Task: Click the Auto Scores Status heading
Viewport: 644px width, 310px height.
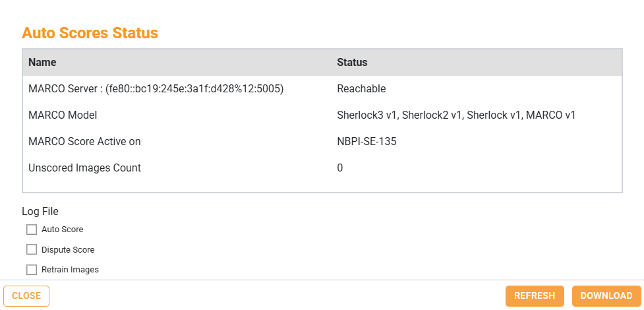Action: [x=90, y=32]
